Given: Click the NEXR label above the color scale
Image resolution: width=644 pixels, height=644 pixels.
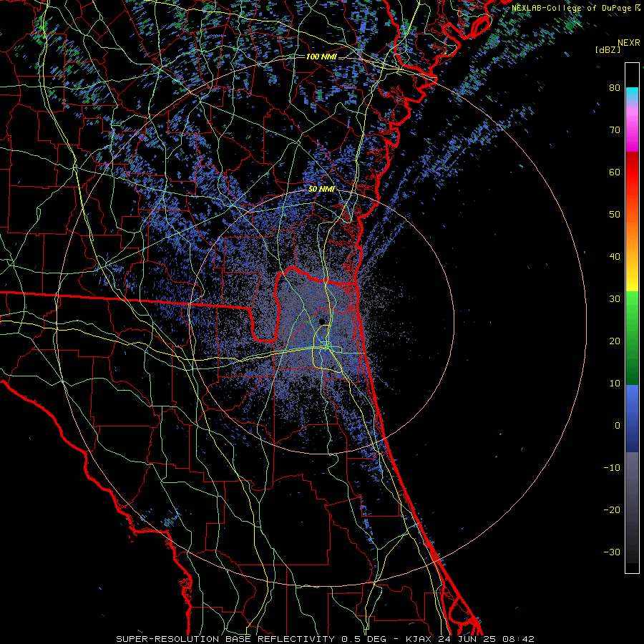Looking at the screenshot, I should (x=628, y=43).
